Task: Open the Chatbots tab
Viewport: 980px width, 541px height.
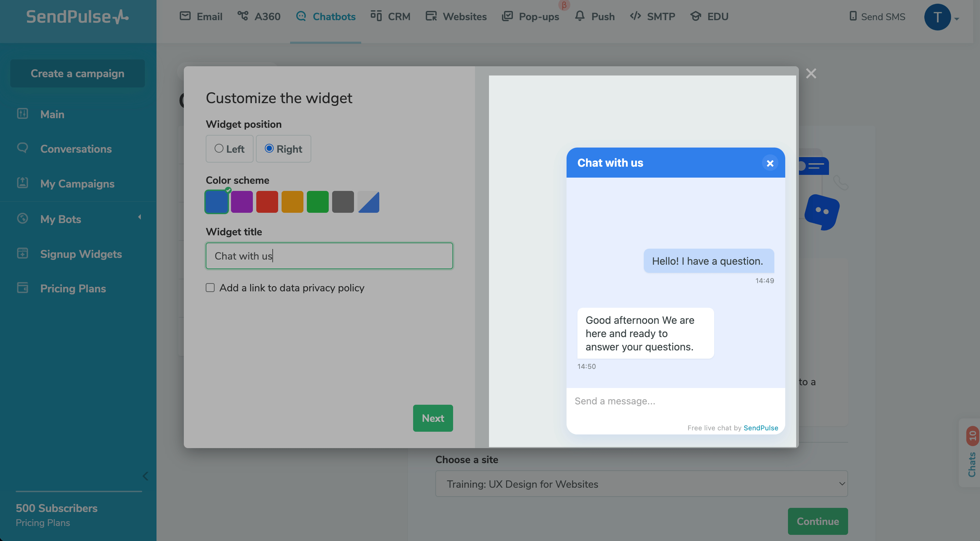Action: click(326, 16)
